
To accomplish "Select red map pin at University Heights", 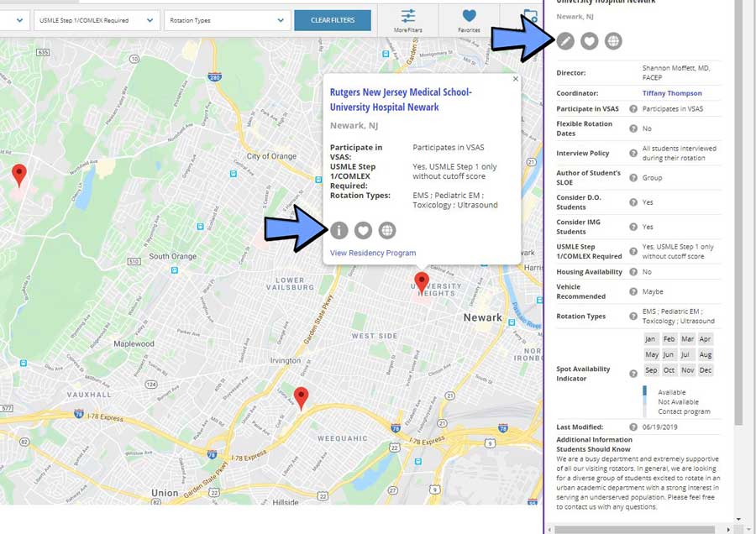I will click(422, 282).
